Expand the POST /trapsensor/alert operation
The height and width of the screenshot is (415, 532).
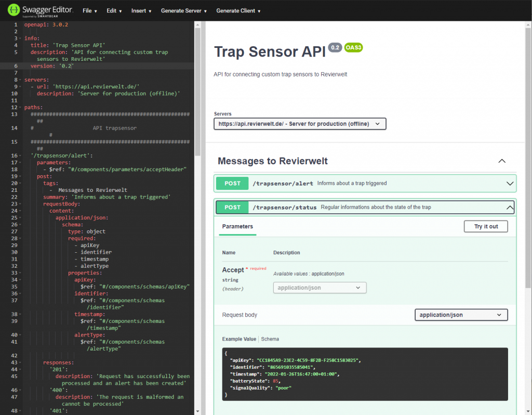[x=510, y=184]
